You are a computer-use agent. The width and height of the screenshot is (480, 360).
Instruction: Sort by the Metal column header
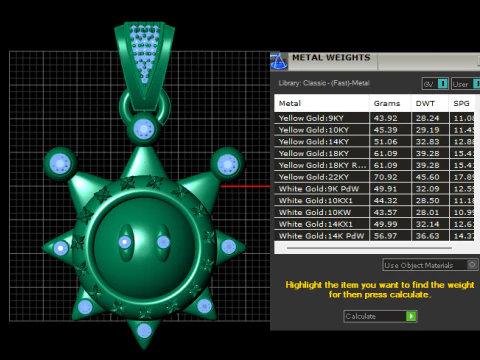(322, 103)
